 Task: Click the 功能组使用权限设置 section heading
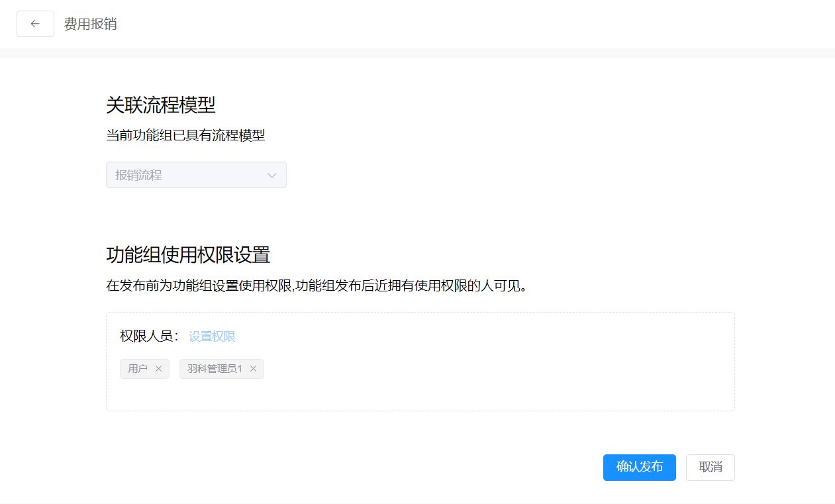point(188,255)
